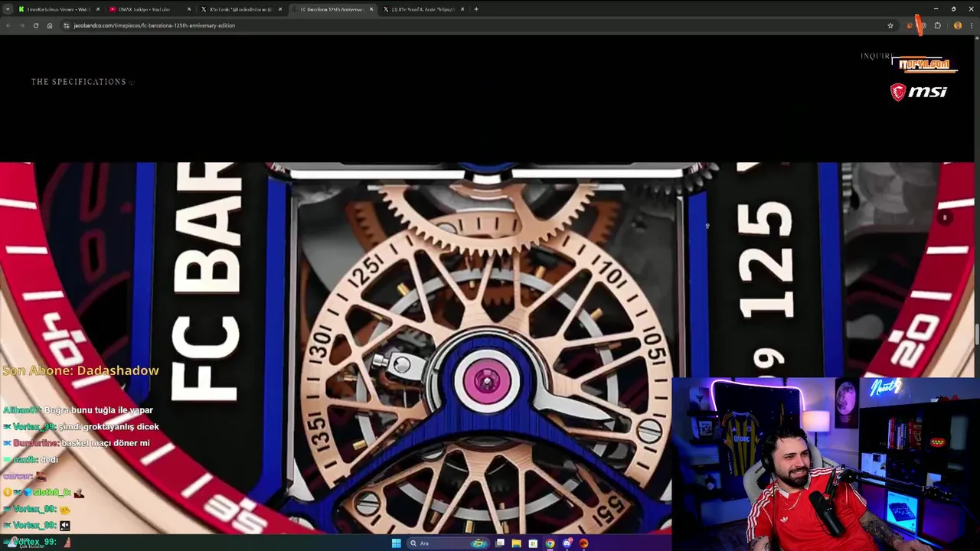980x551 pixels.
Task: Open a new browser tab
Action: (x=476, y=9)
